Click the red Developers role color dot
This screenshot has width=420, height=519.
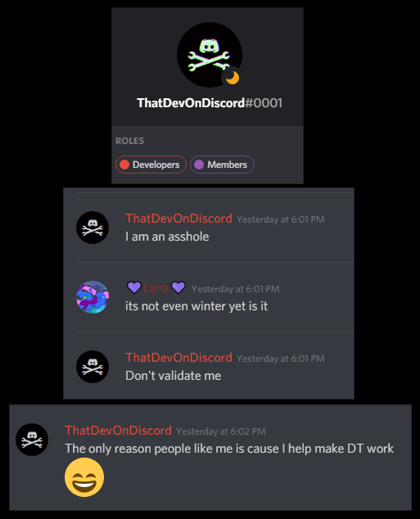click(x=124, y=165)
